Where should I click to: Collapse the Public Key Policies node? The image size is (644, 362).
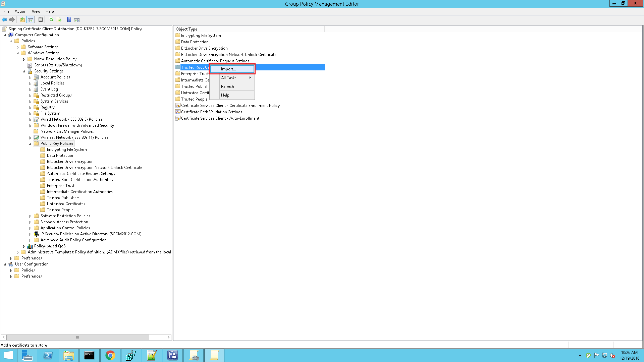point(30,144)
